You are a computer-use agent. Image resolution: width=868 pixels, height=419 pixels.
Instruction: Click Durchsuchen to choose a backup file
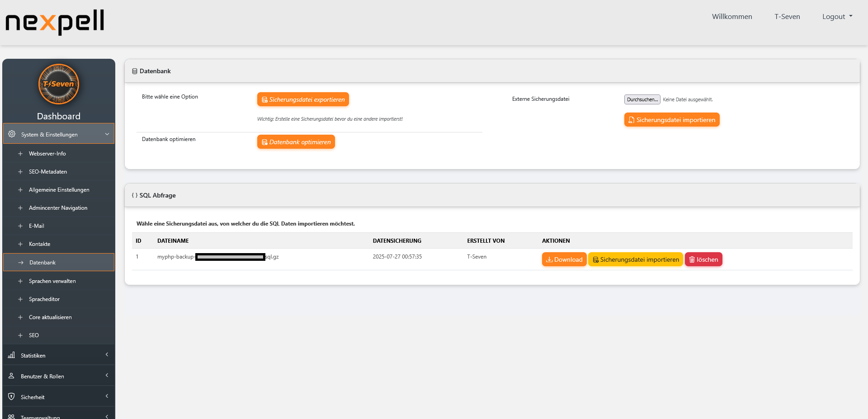tap(642, 99)
